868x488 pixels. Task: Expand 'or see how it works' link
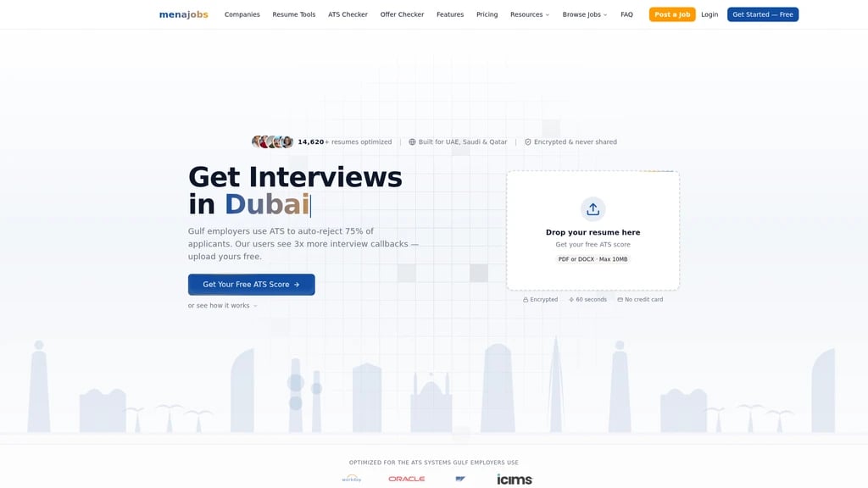click(x=223, y=305)
